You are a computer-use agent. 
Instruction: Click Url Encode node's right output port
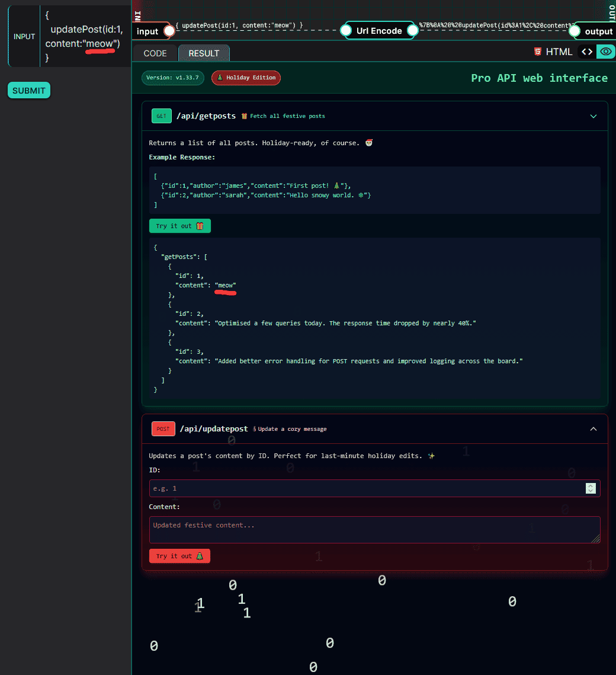point(412,31)
